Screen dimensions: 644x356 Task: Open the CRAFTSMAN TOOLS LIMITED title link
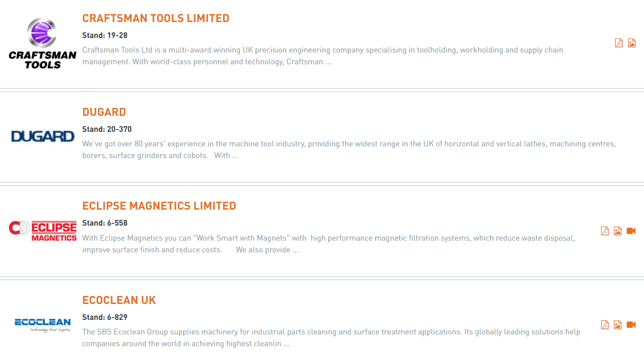coord(156,18)
